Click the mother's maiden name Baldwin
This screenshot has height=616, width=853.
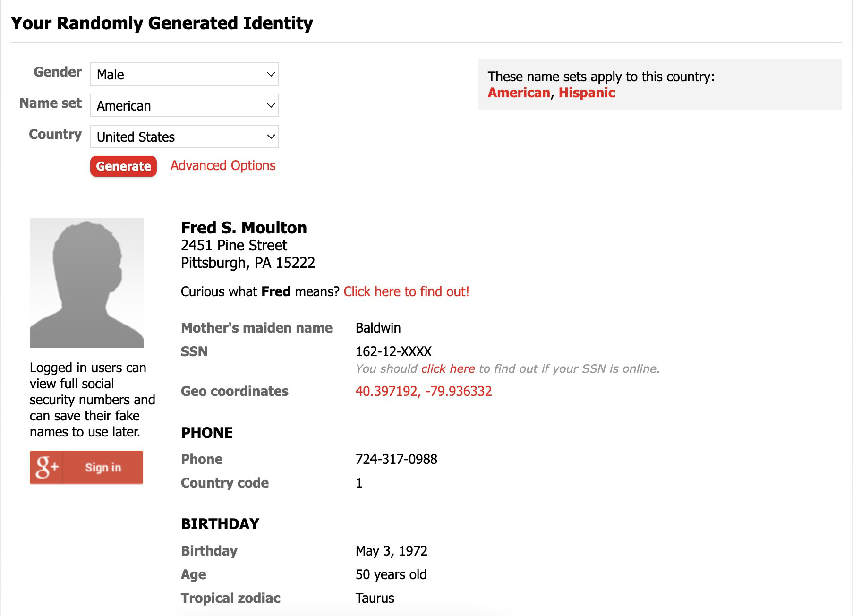click(378, 328)
